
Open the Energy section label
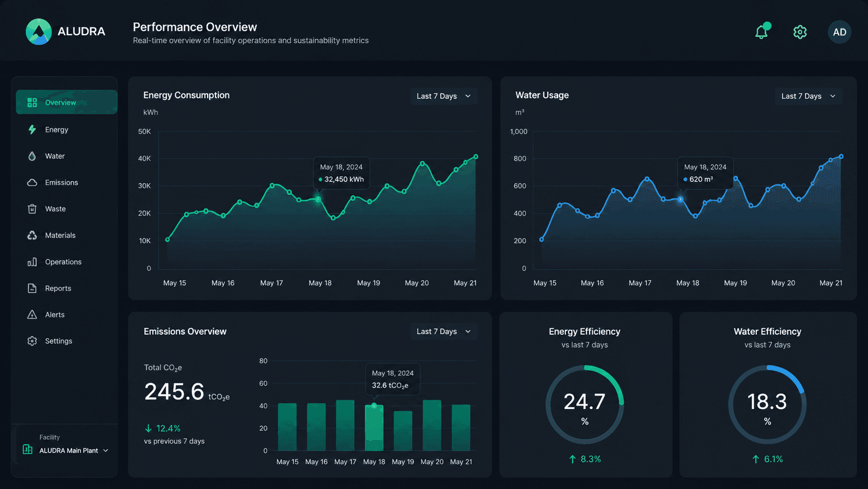pos(57,129)
